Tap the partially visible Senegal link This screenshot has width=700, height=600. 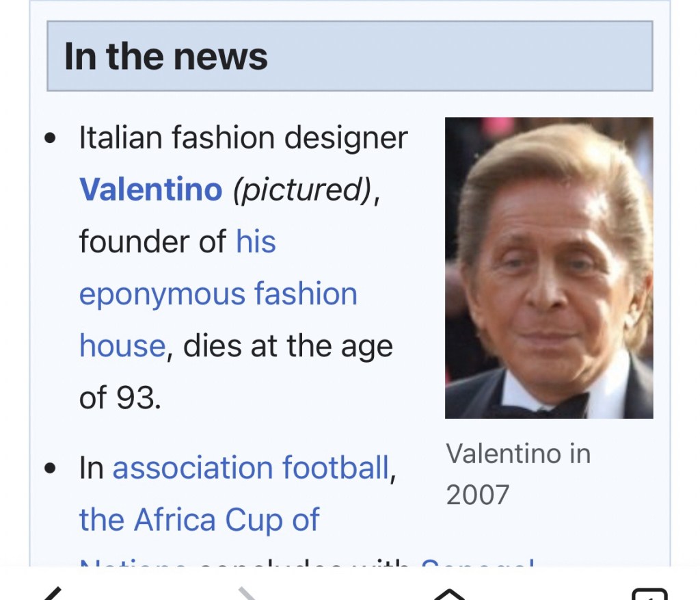(x=477, y=565)
